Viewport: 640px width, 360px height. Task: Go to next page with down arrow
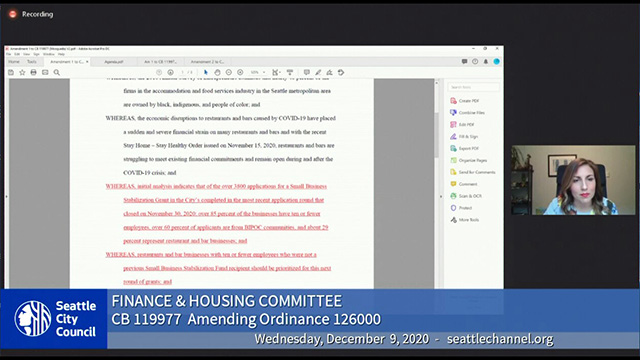pos(170,72)
